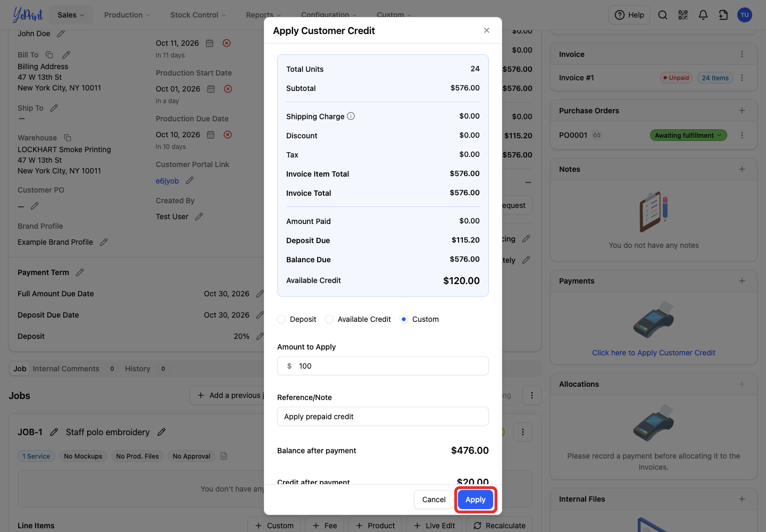The image size is (766, 532).
Task: Clear the Production Due Date Oct 10
Action: tap(228, 135)
